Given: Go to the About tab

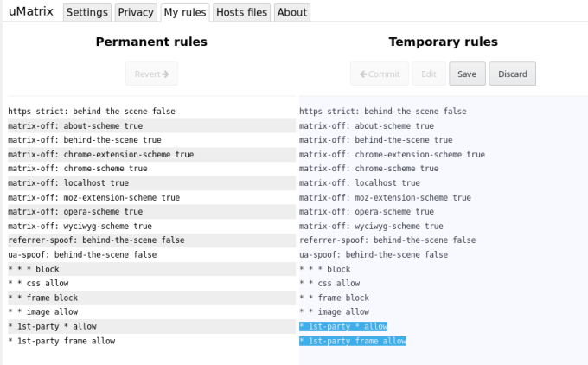Looking at the screenshot, I should [292, 12].
